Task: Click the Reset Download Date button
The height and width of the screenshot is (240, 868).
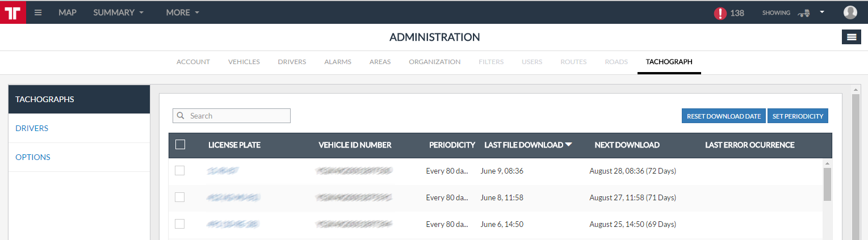Action: 723,116
